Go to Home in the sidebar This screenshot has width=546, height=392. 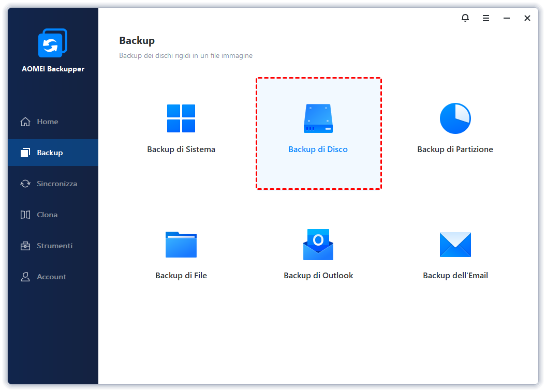(47, 122)
